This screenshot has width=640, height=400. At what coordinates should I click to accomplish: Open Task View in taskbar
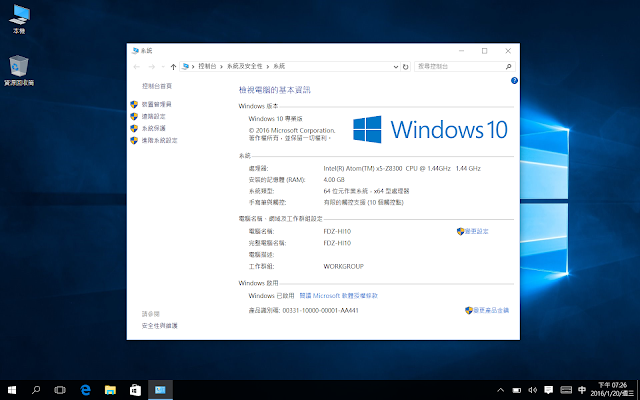pos(60,390)
